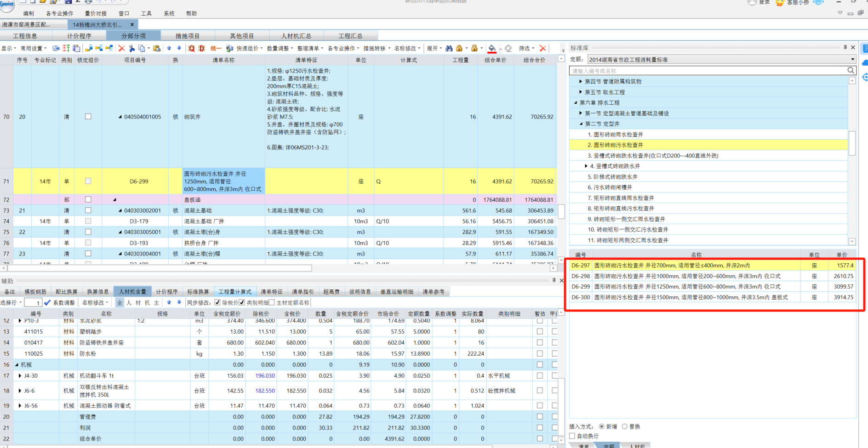Click the red X delete icon in main toolbar
The image size is (868, 448).
[x=121, y=48]
